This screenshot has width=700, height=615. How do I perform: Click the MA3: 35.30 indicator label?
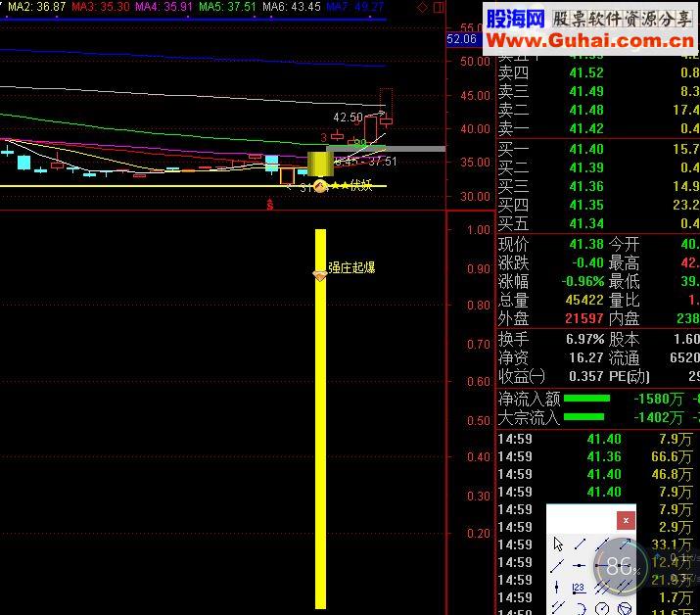click(101, 7)
